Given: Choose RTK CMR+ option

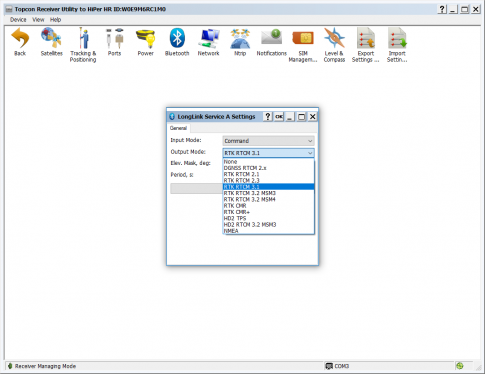Looking at the screenshot, I should pos(268,212).
